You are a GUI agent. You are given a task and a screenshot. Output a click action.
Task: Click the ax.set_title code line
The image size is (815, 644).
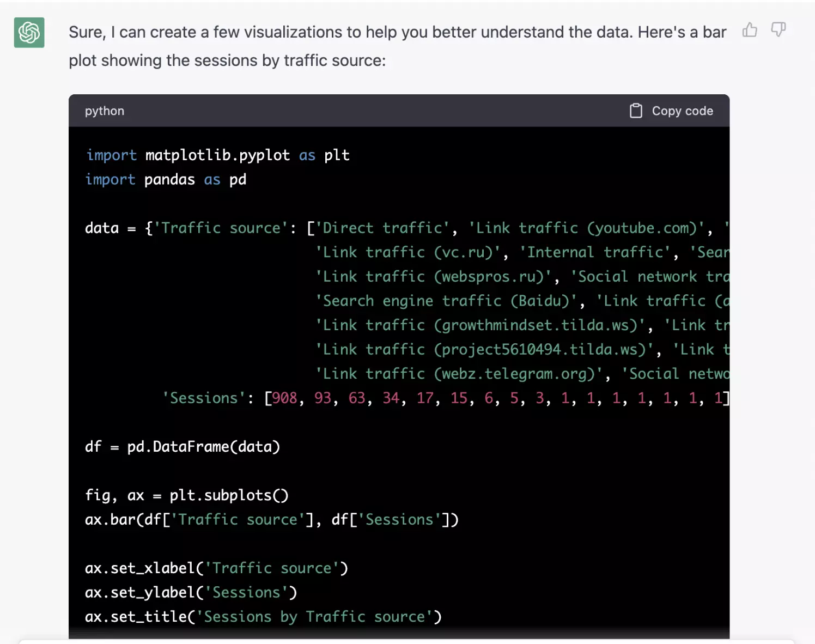(x=263, y=617)
